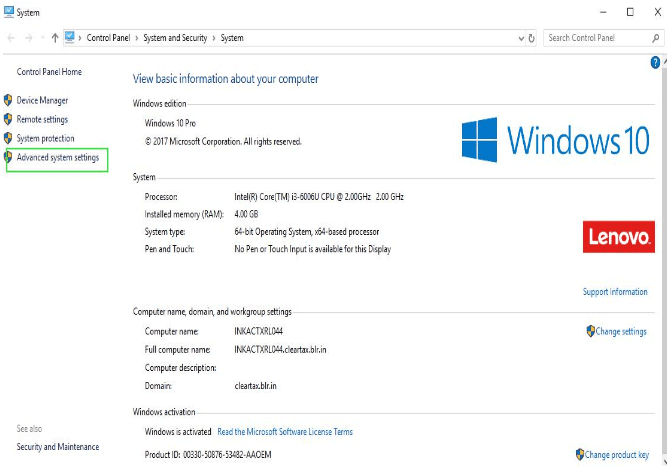The height and width of the screenshot is (471, 672).
Task: Click the shield icon next to Change product key
Action: click(x=580, y=454)
